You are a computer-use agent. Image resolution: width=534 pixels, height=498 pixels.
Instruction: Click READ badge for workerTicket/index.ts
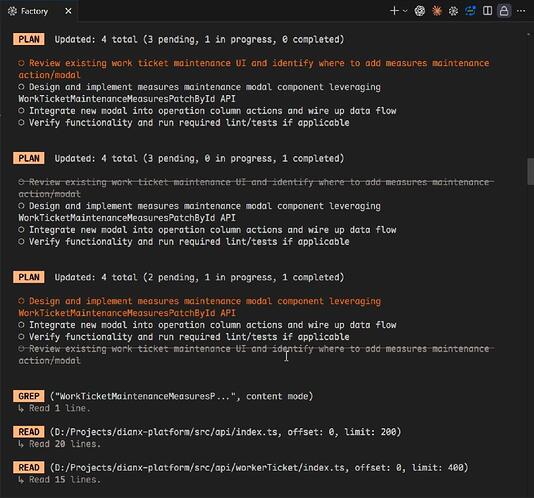click(29, 467)
